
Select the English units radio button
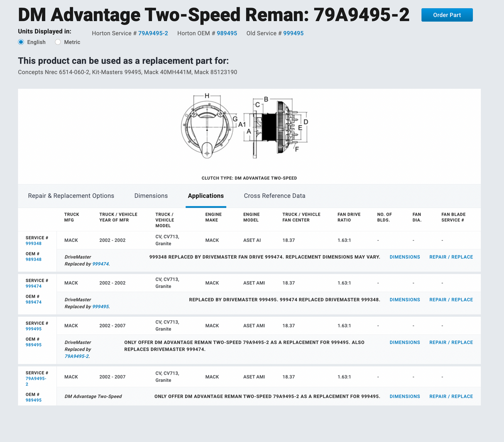21,42
